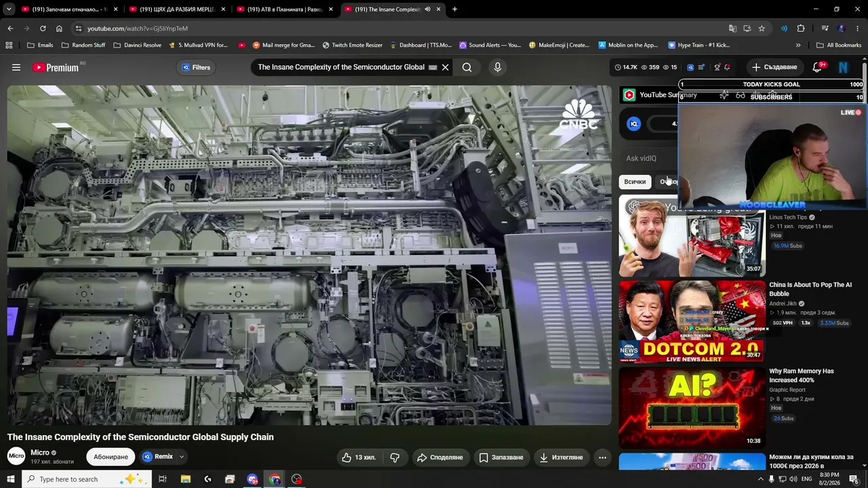
Task: Go to YouTube Premium home logo
Action: point(56,67)
